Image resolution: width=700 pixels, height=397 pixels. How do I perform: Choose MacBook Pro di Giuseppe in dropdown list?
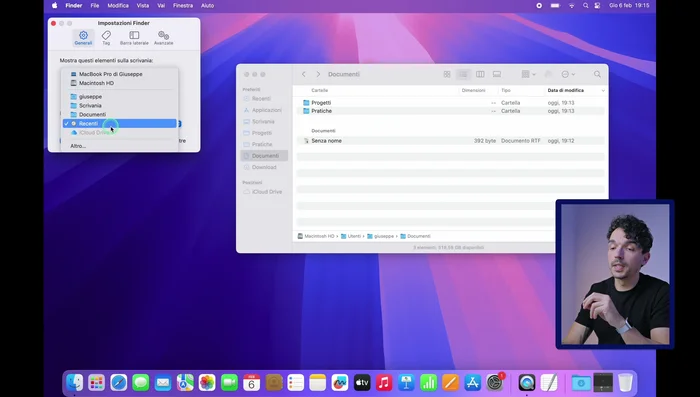coord(120,74)
